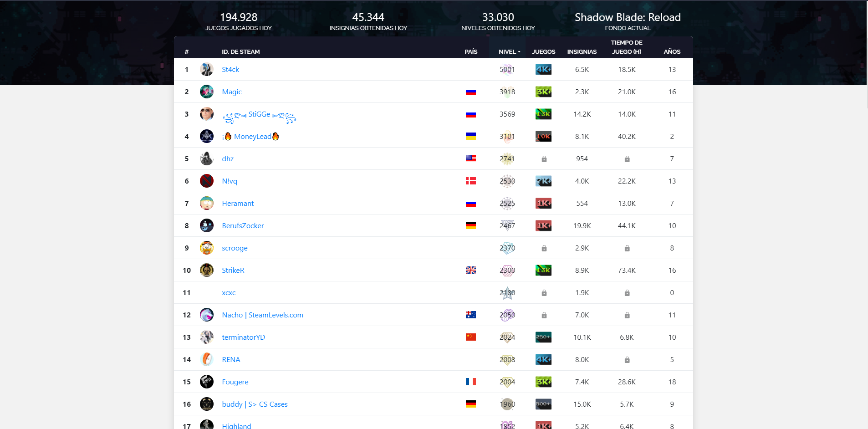868x429 pixels.
Task: Open the Nacho | SteamLevels.com profile link
Action: [262, 315]
